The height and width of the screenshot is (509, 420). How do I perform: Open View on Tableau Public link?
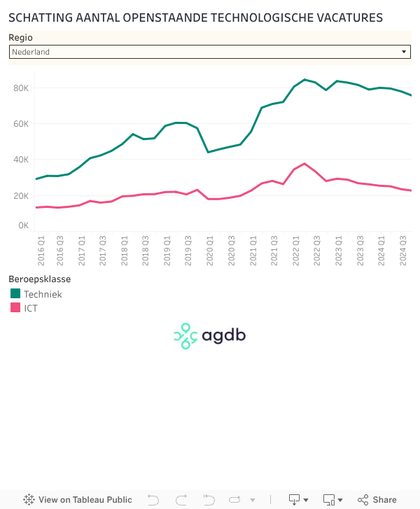(x=85, y=500)
